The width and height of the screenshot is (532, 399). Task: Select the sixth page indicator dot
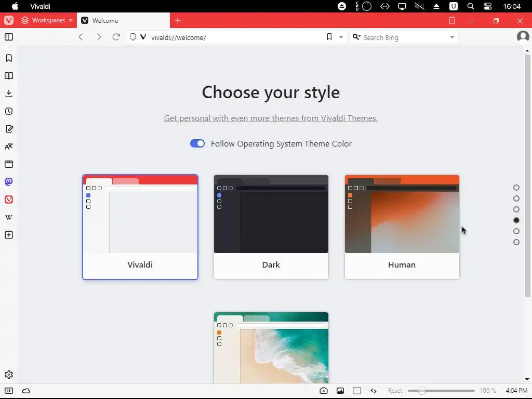(x=516, y=242)
